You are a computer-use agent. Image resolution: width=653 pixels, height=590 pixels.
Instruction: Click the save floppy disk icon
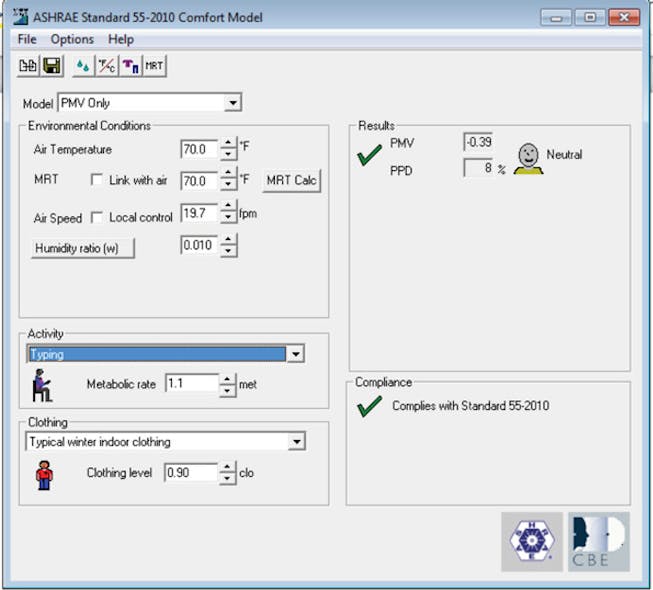point(51,66)
